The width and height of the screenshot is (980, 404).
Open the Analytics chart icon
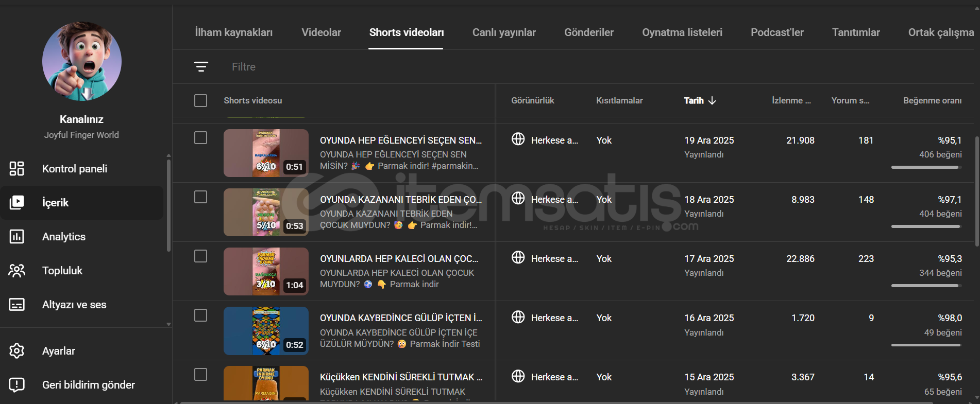16,236
